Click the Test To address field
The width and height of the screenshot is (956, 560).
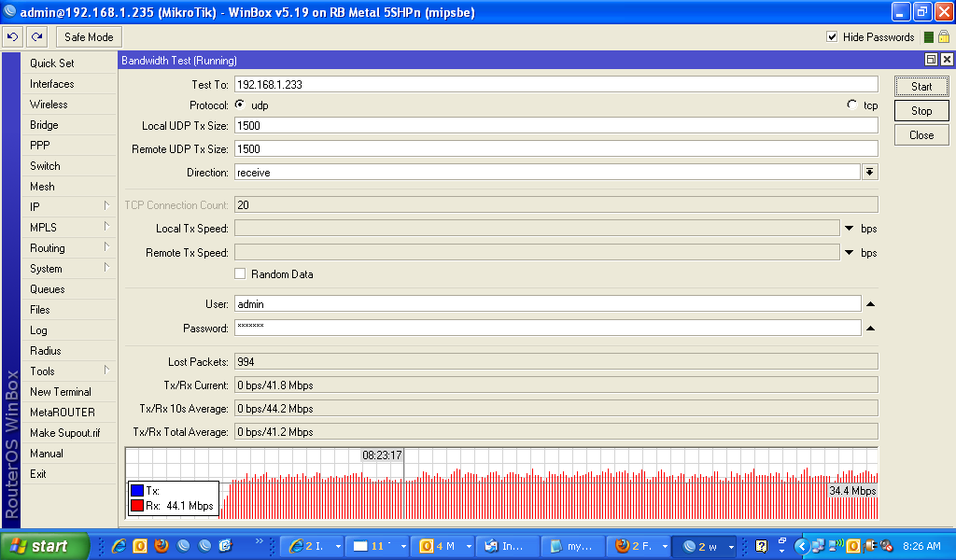(x=556, y=84)
